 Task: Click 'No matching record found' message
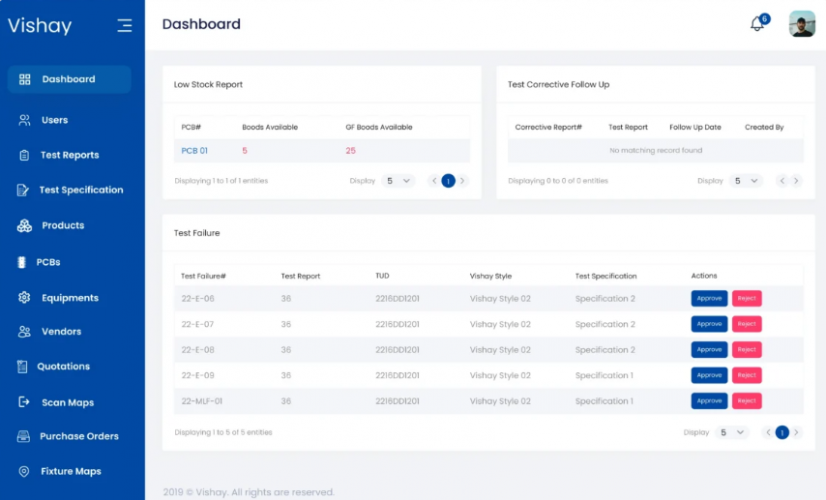click(656, 151)
